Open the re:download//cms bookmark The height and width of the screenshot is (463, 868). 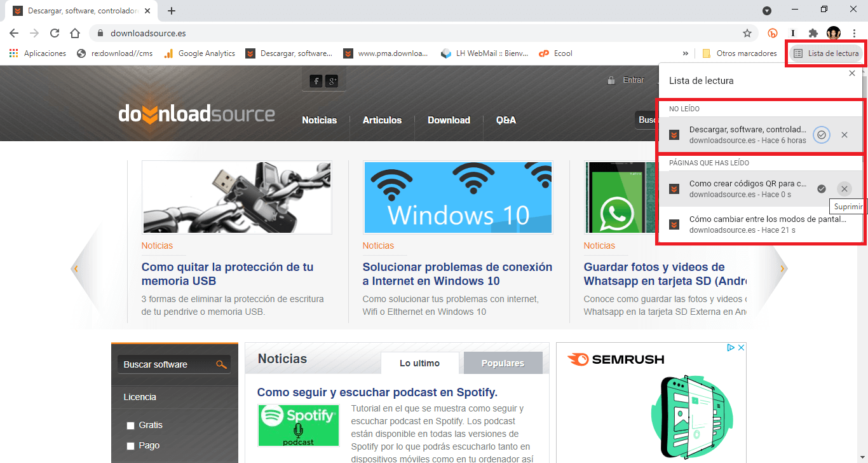[x=114, y=53]
